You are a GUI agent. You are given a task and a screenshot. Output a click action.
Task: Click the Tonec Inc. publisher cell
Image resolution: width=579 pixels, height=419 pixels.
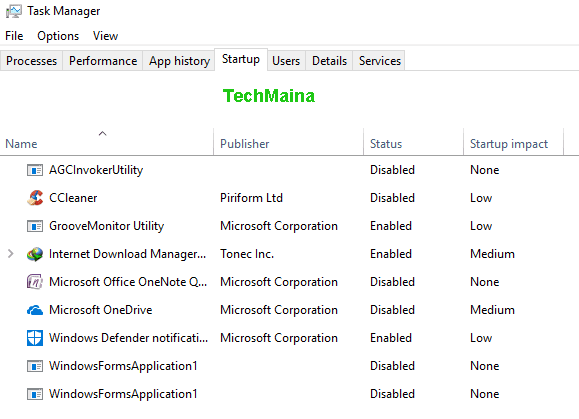coord(247,254)
